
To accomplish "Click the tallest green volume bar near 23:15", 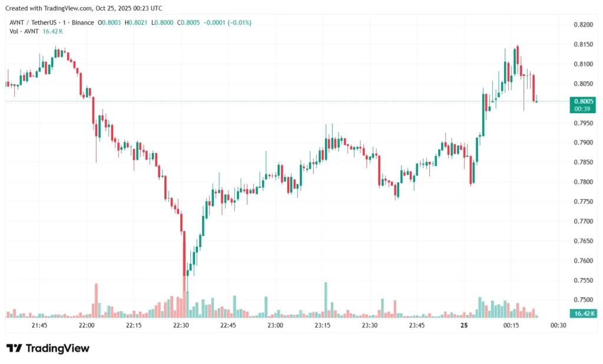I will (325, 300).
